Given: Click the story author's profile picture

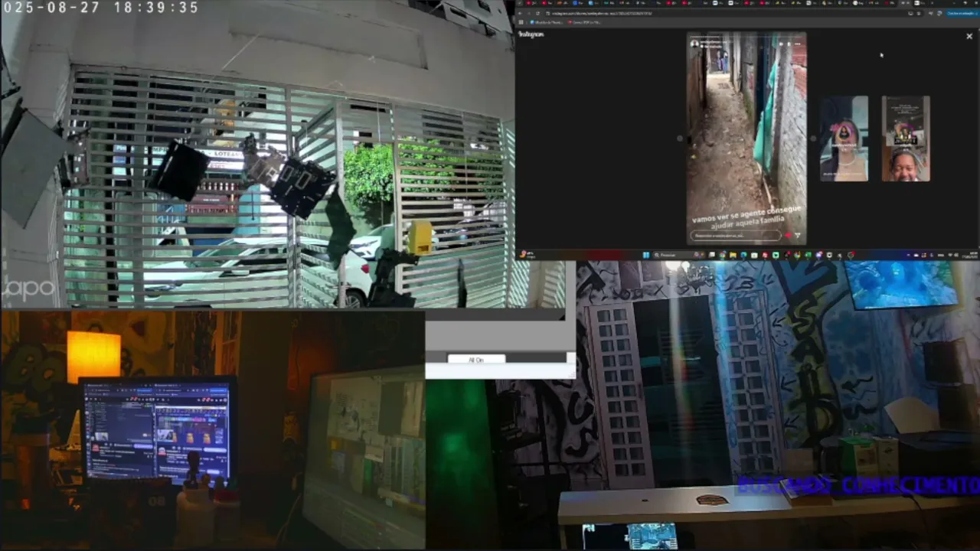Looking at the screenshot, I should point(694,44).
